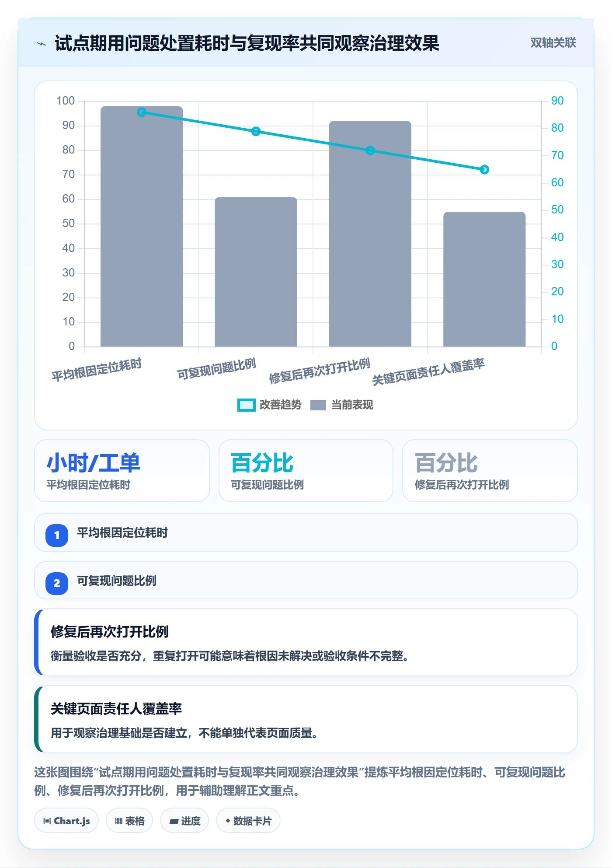Click the 双轴关联 label in header

pyautogui.click(x=553, y=43)
